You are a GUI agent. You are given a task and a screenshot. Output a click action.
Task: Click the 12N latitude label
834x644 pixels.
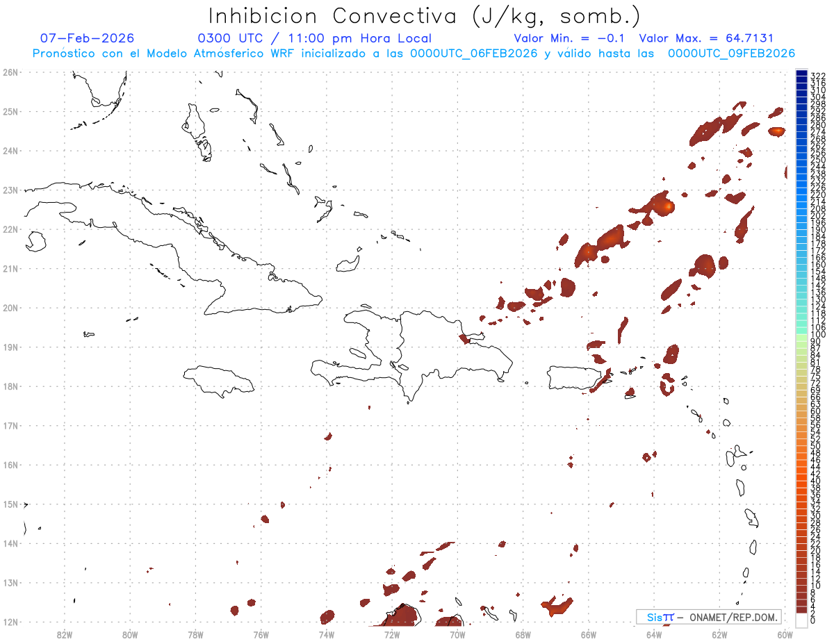click(10, 622)
